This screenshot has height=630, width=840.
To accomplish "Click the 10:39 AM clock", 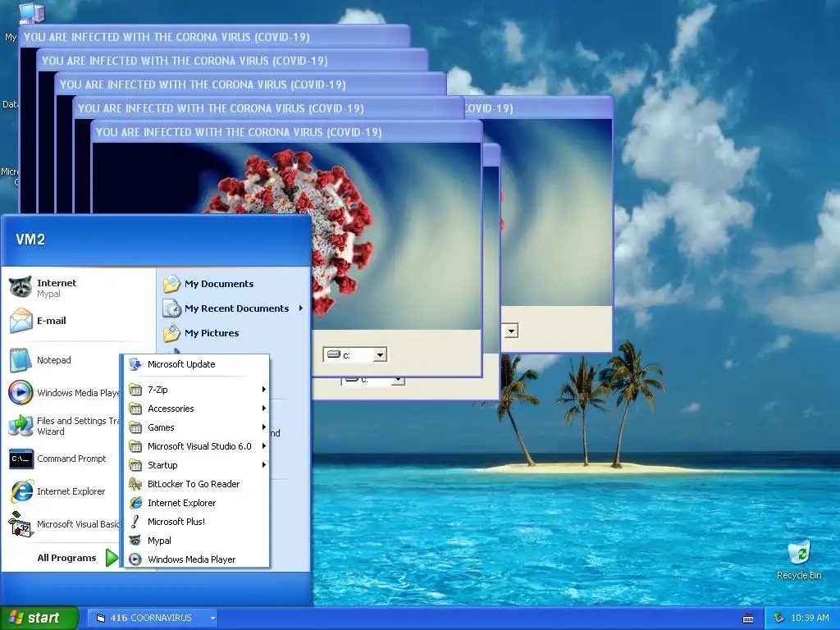I will 810,619.
